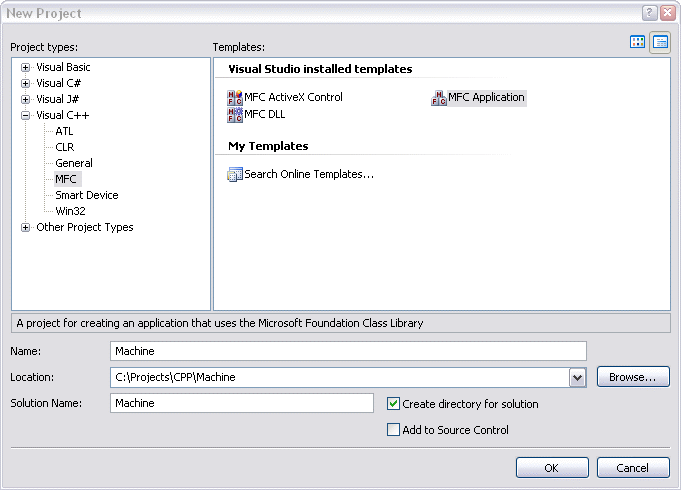Switch templates view to large icons

(x=637, y=42)
